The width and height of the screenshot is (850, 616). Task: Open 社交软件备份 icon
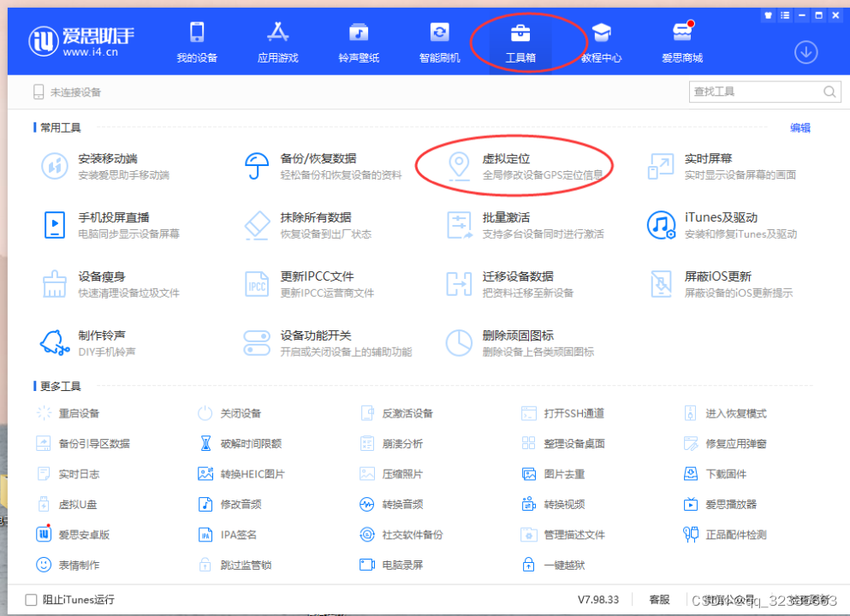pyautogui.click(x=367, y=535)
